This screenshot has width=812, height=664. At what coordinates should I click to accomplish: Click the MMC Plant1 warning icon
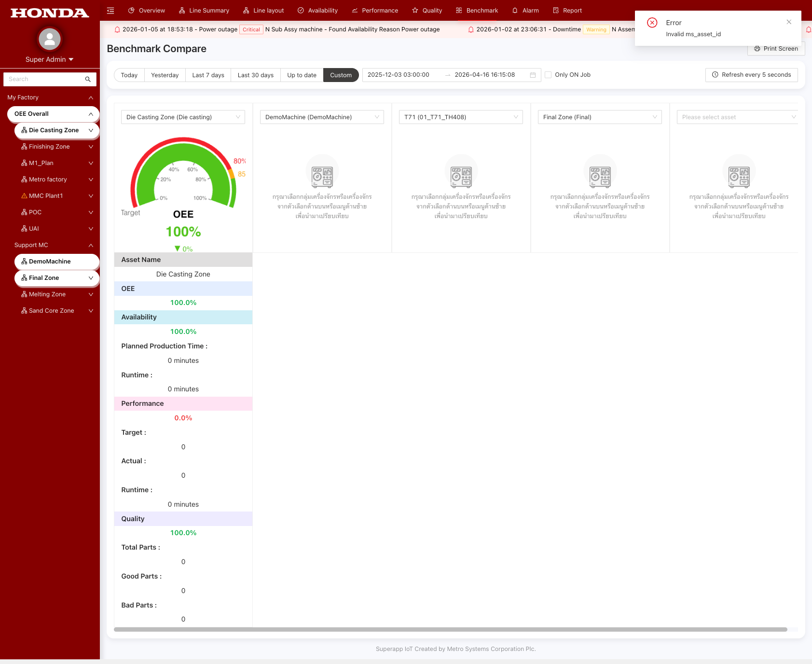point(24,196)
